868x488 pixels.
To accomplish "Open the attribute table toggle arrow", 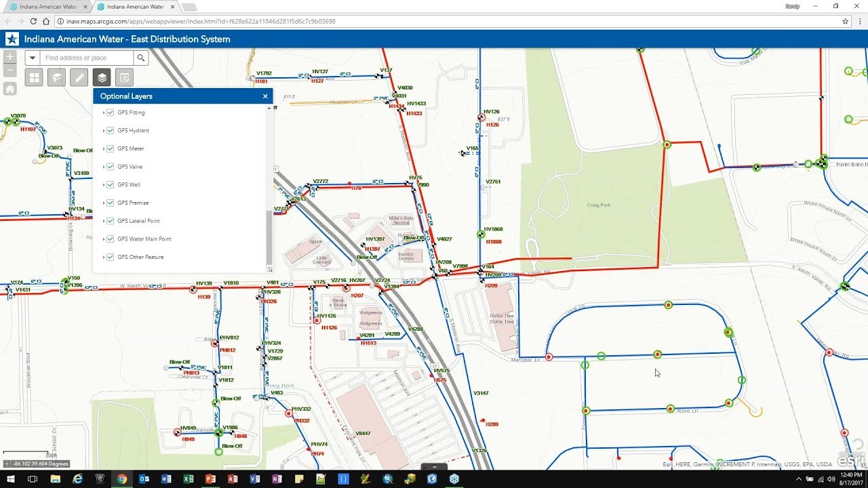I will [x=434, y=466].
